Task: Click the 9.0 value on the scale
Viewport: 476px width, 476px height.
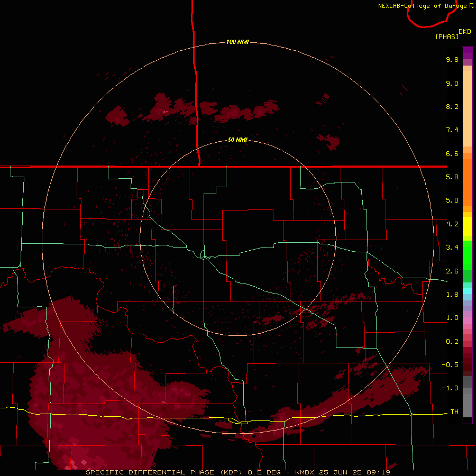Action: (x=452, y=83)
